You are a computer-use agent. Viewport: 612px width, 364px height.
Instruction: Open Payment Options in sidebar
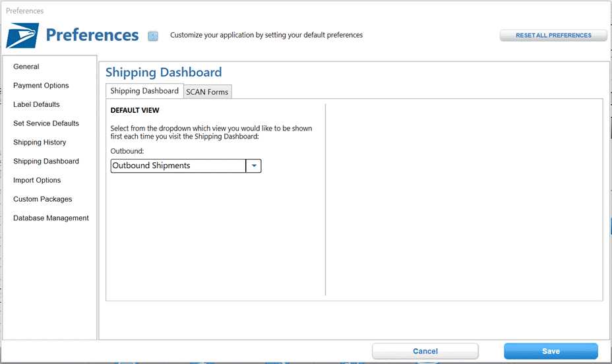coord(41,86)
